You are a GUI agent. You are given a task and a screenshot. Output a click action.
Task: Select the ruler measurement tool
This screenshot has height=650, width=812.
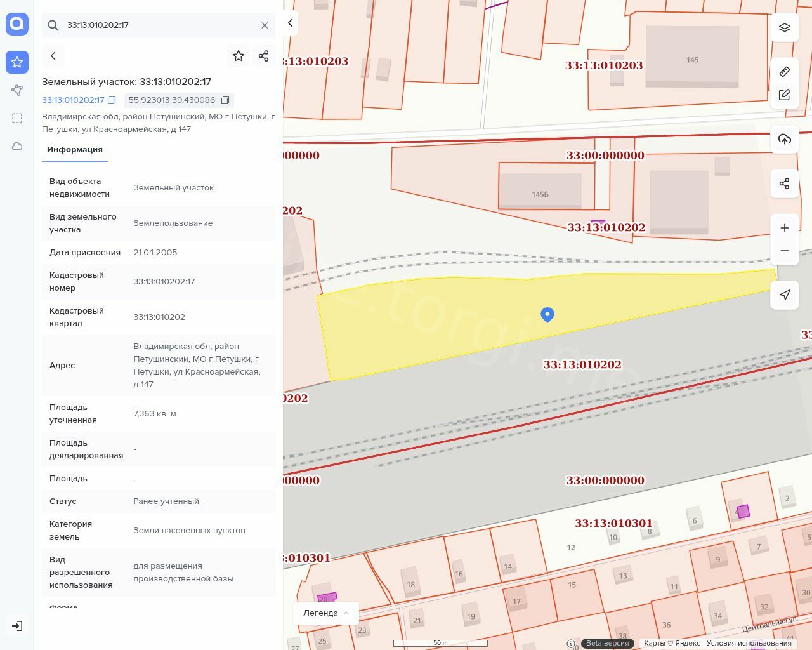coord(785,71)
